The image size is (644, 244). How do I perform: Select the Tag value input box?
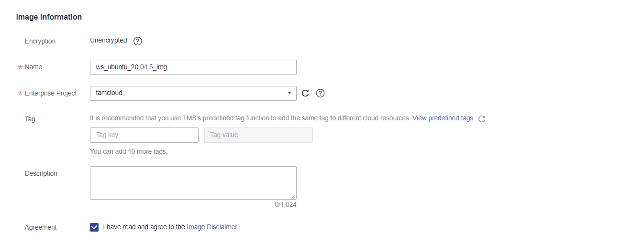click(x=258, y=135)
